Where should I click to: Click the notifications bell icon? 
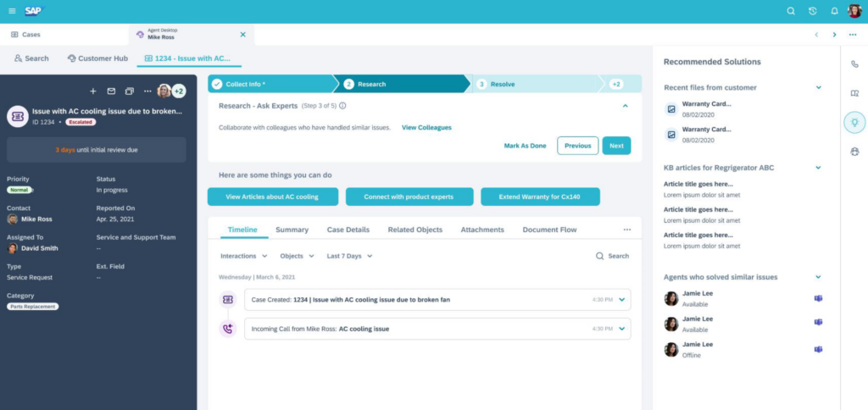(834, 11)
